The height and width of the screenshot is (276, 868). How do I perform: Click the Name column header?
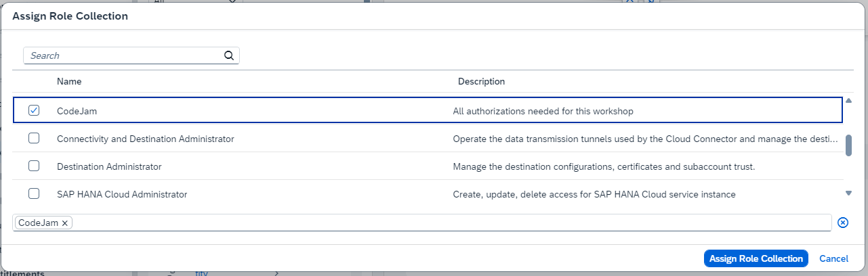tap(69, 81)
